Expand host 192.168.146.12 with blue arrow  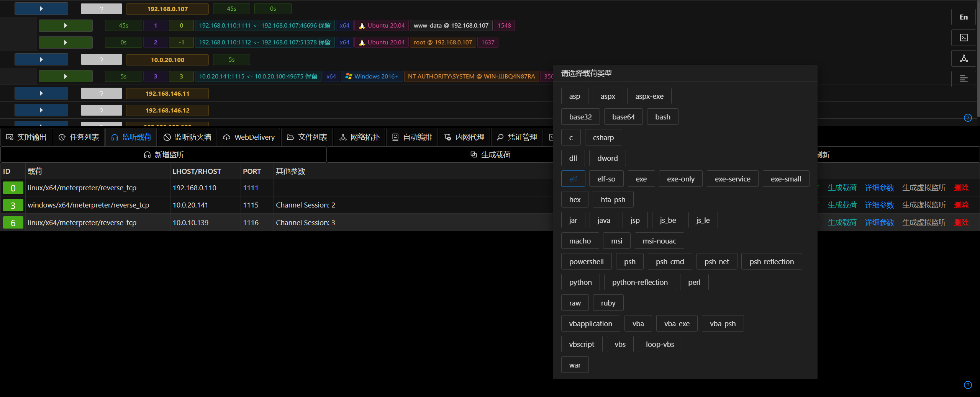click(x=41, y=110)
